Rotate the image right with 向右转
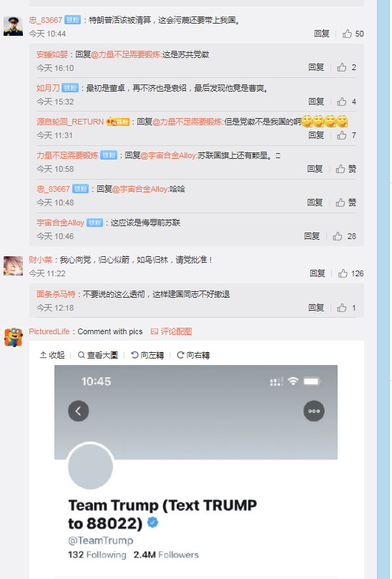 [x=193, y=355]
